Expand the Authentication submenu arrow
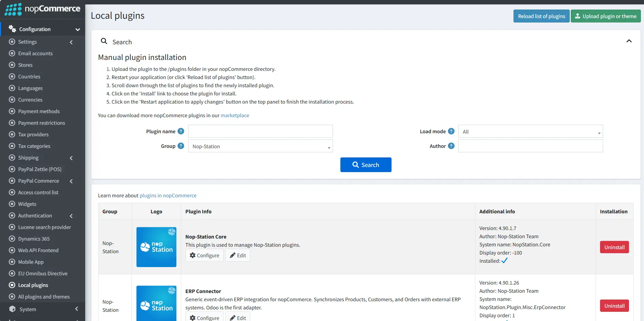Image resolution: width=644 pixels, height=321 pixels. coord(71,216)
